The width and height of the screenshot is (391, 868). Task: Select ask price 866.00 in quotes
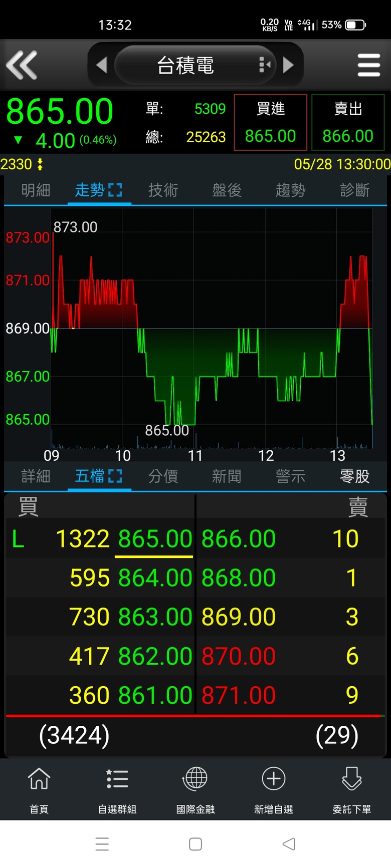(239, 539)
